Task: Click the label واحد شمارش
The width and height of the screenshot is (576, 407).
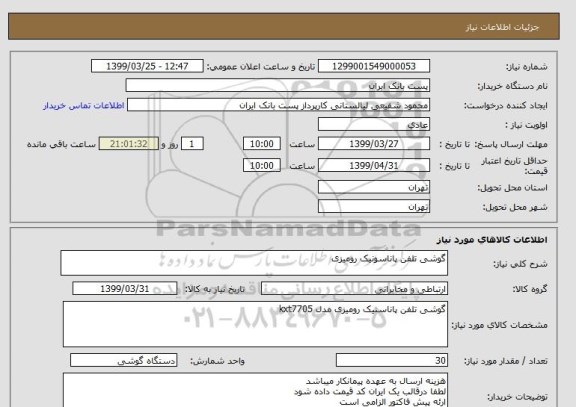Action: pyautogui.click(x=217, y=361)
